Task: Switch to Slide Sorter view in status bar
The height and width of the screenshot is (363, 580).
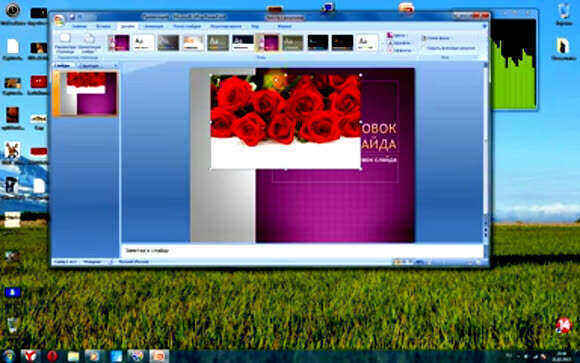Action: click(404, 262)
